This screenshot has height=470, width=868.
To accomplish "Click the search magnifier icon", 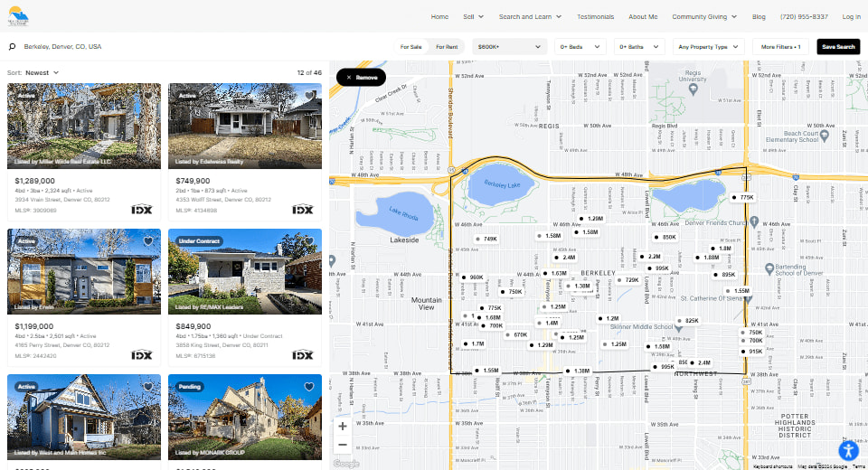I will [12, 47].
